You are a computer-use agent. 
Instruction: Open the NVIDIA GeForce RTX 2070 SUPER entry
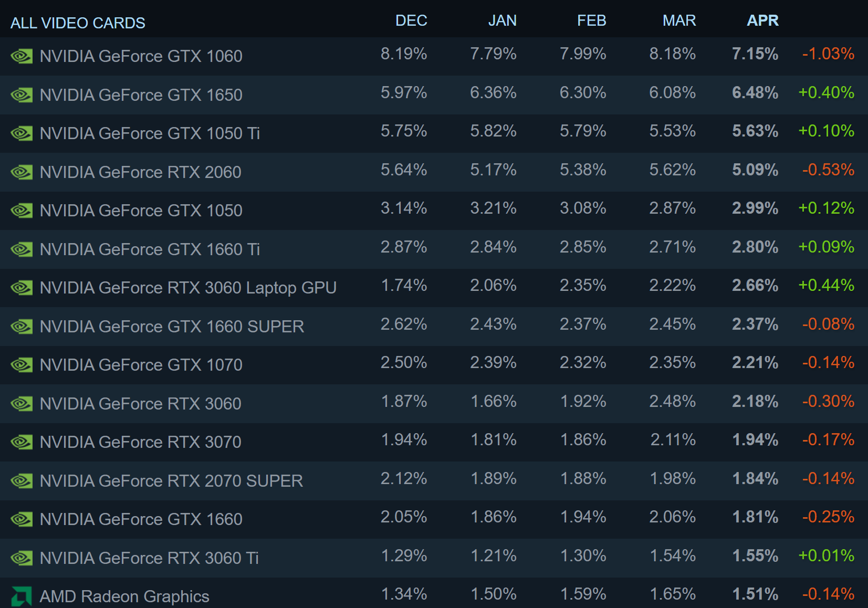(x=434, y=481)
